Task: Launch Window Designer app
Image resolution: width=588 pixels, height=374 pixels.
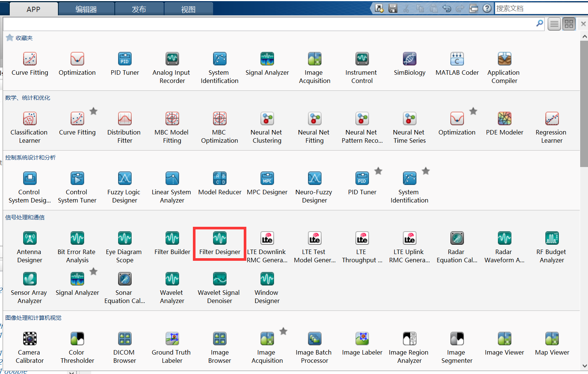Action: pyautogui.click(x=267, y=288)
